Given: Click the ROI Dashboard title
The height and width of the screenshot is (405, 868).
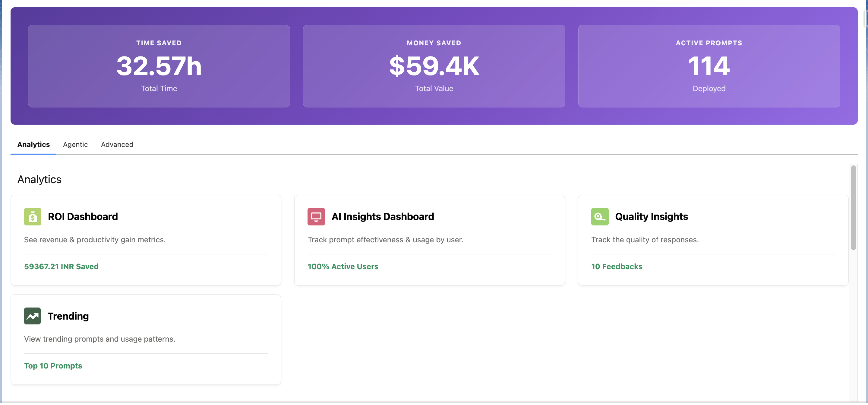Looking at the screenshot, I should [x=83, y=216].
